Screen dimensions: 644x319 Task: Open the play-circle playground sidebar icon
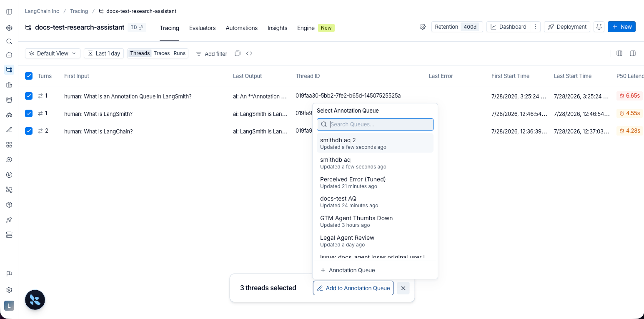coord(9,175)
